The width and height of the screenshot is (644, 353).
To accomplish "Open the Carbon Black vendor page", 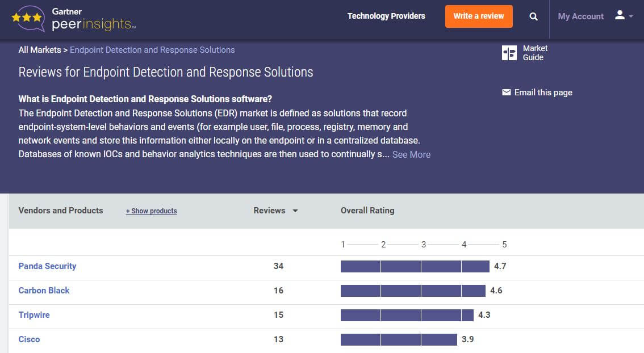I will (44, 291).
